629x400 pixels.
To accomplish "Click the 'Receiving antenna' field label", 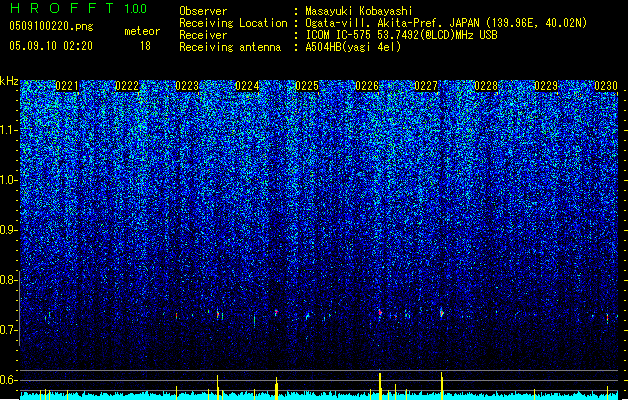I will click(x=230, y=47).
